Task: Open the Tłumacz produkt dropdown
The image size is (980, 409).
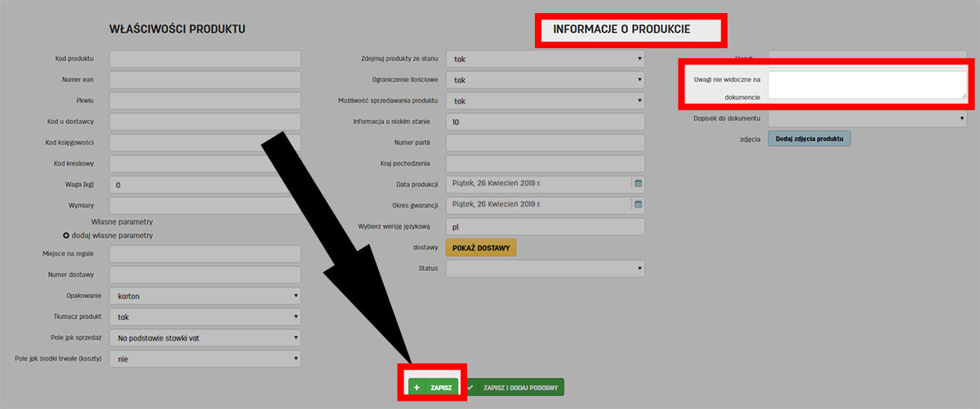Action: tap(205, 317)
